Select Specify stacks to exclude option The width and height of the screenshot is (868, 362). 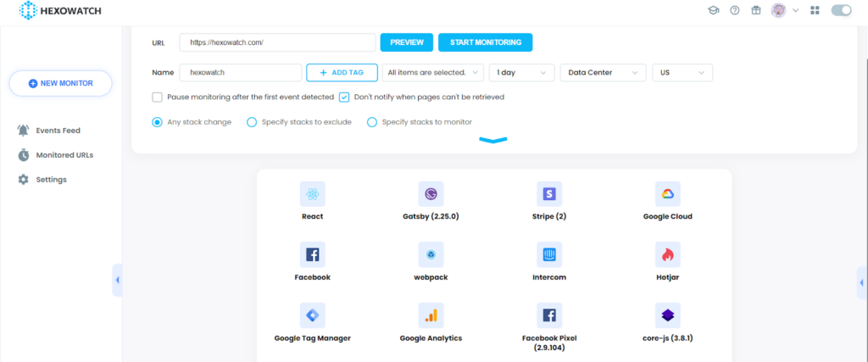251,122
